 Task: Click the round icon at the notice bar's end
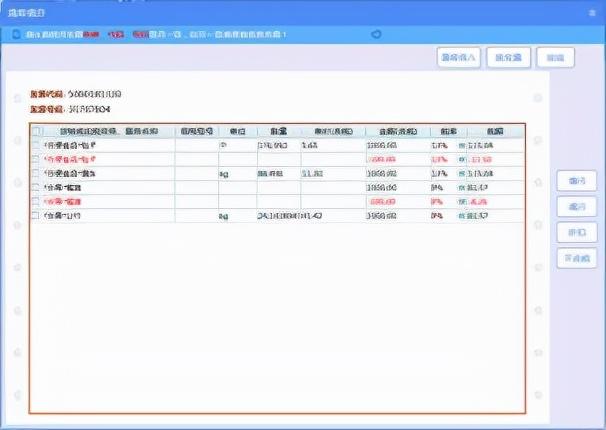click(x=375, y=34)
